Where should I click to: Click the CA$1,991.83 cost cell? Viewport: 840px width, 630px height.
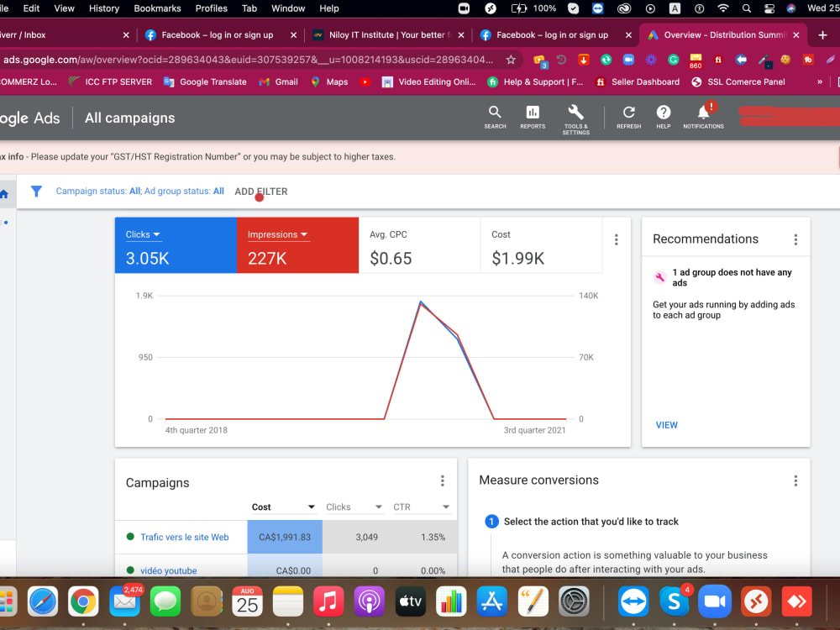point(285,537)
